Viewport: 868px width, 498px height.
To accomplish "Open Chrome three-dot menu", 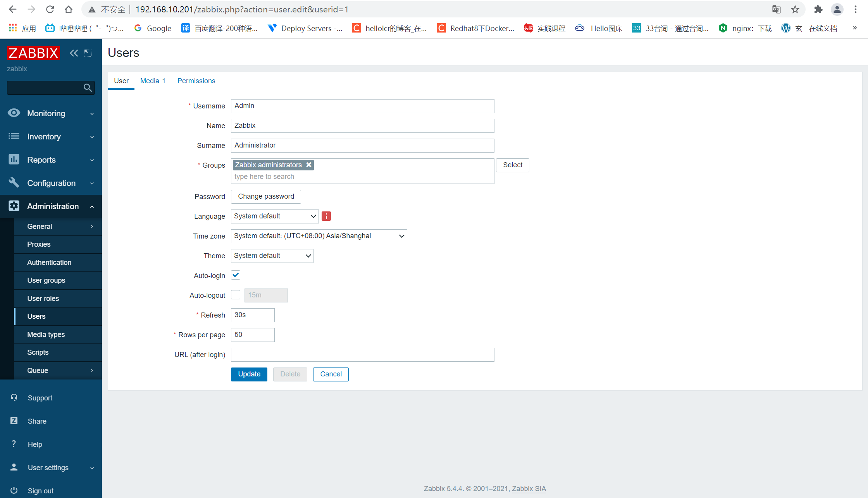I will [856, 9].
